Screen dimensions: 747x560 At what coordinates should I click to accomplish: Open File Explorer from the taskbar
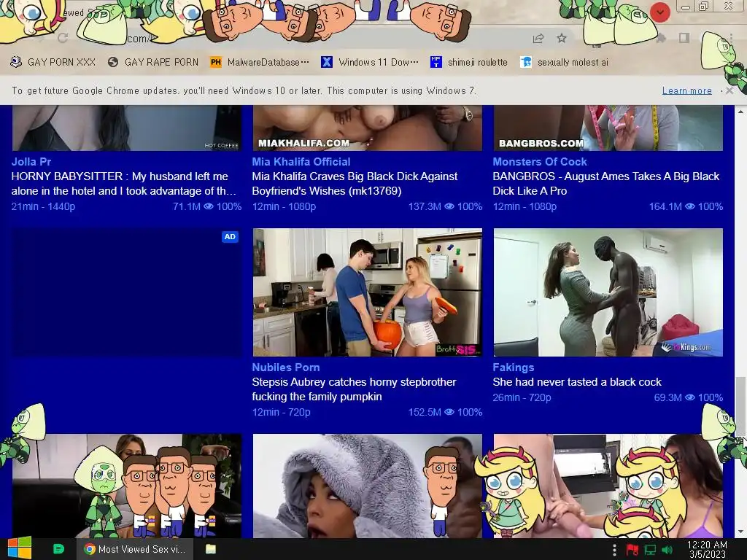[x=211, y=549]
